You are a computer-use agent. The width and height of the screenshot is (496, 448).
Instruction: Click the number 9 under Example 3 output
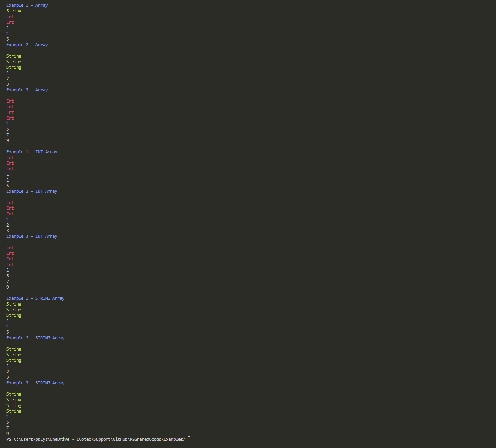(x=7, y=140)
